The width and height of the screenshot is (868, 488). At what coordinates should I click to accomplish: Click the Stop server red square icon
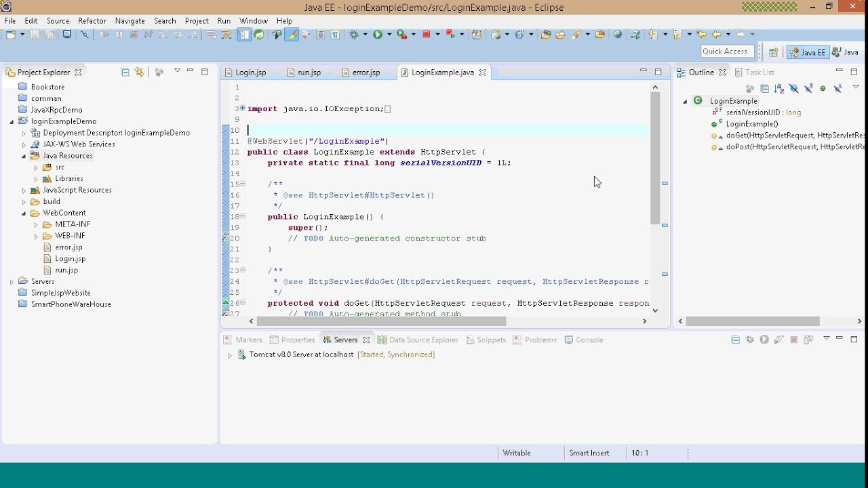coord(794,340)
